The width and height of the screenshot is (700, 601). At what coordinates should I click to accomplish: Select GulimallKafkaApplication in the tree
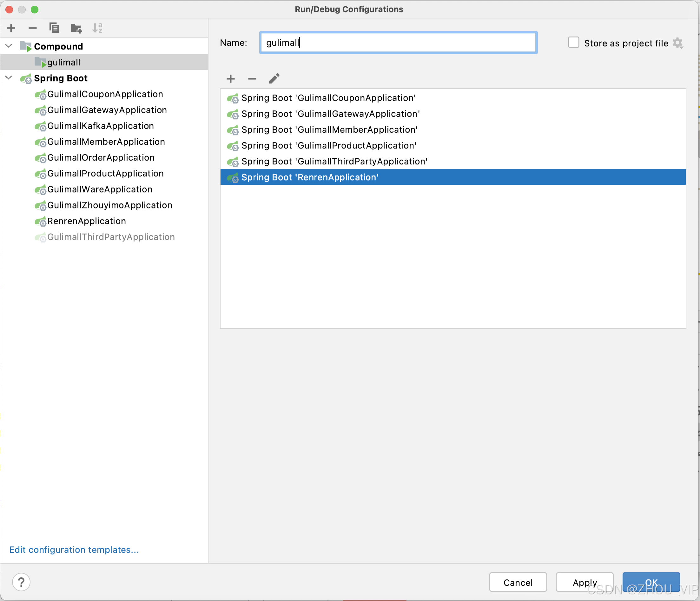coord(100,126)
